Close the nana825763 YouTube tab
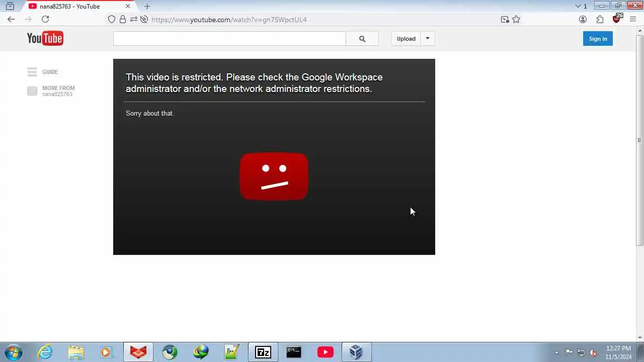The width and height of the screenshot is (644, 362). [128, 7]
